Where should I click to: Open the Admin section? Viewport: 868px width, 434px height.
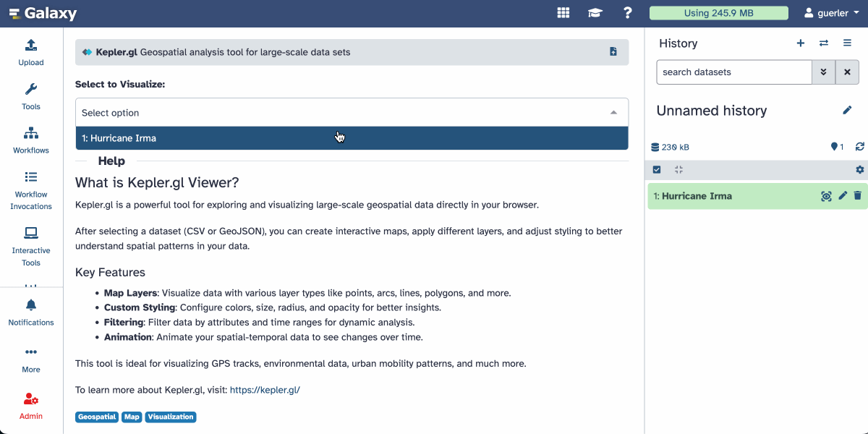coord(31,405)
